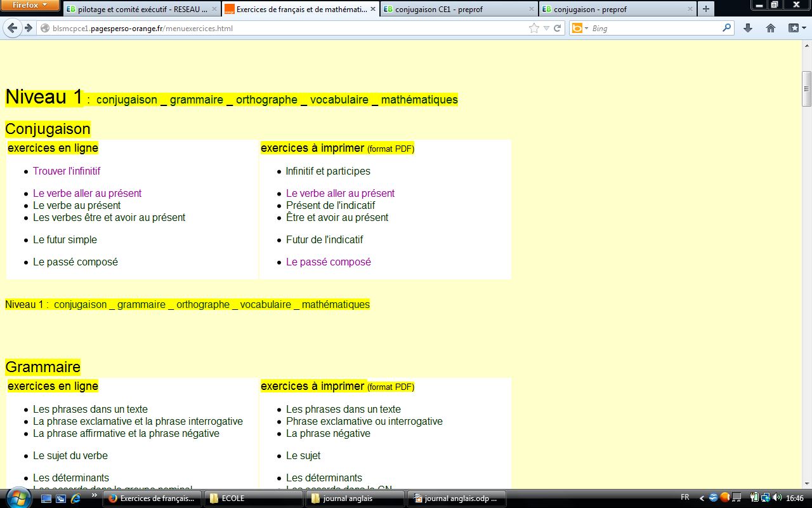
Task: Open 'La phrase exclamative et la phrase interrogative'
Action: [x=138, y=421]
